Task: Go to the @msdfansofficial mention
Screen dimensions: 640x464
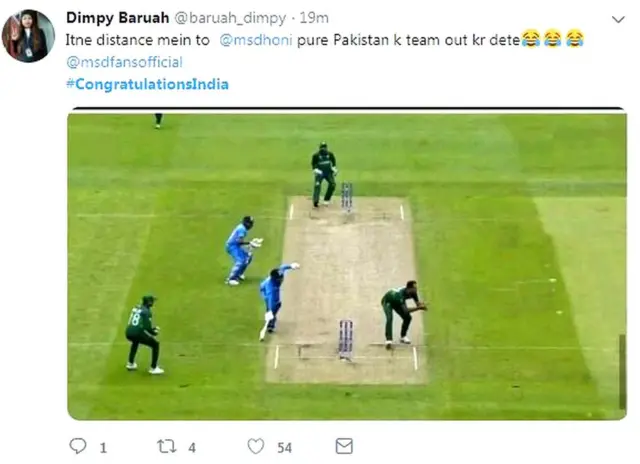Action: tap(124, 62)
